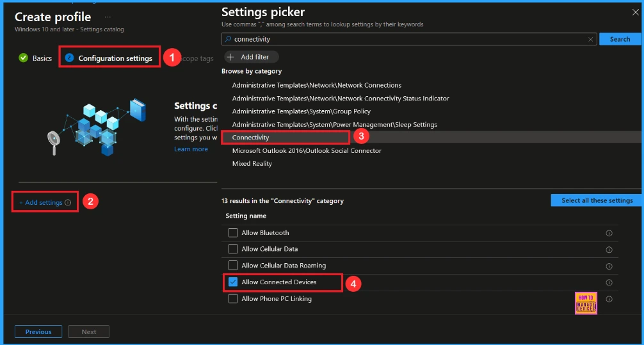644x345 pixels.
Task: Click info icon for Allow Cellular Data
Action: pyautogui.click(x=609, y=250)
